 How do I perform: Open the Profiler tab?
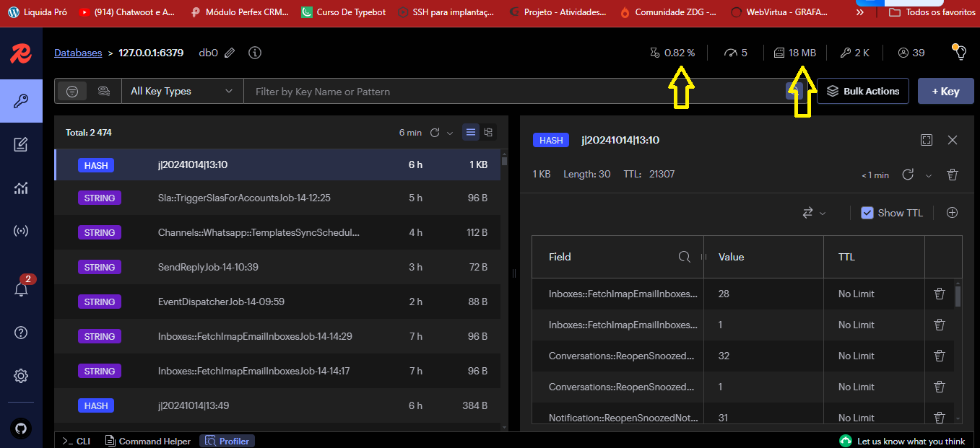(x=226, y=441)
